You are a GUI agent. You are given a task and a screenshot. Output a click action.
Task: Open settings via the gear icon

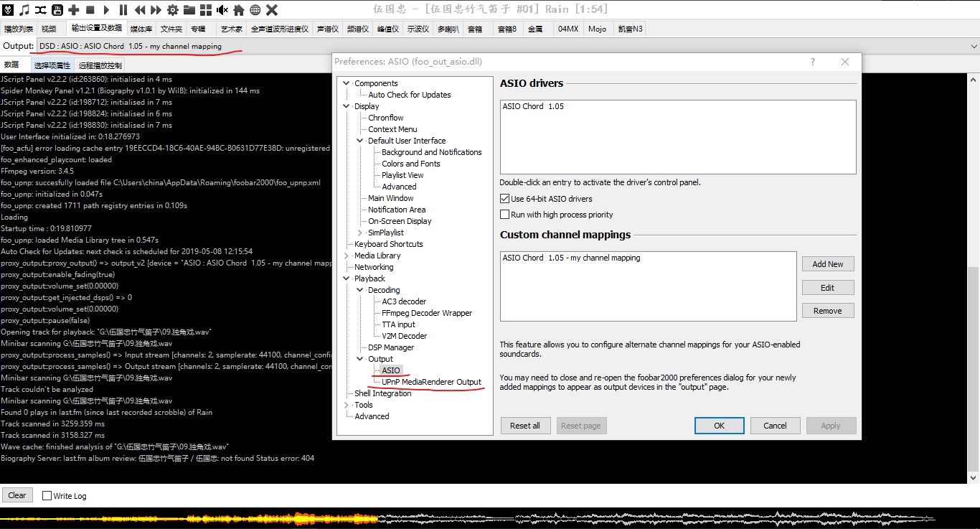[172, 9]
